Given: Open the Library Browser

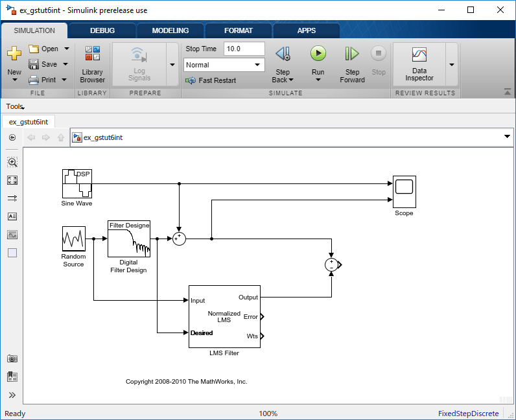Looking at the screenshot, I should tap(92, 64).
